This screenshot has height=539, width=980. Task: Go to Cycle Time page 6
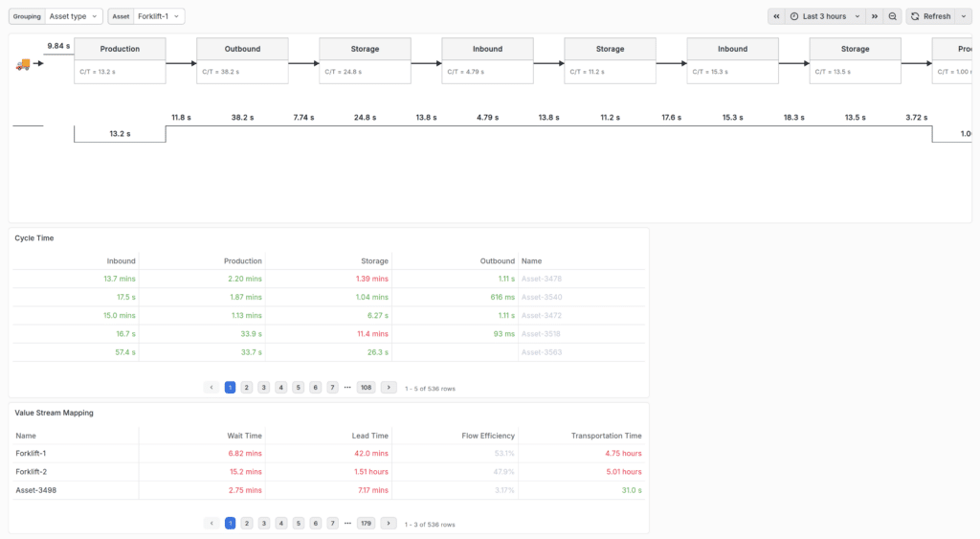[316, 388]
